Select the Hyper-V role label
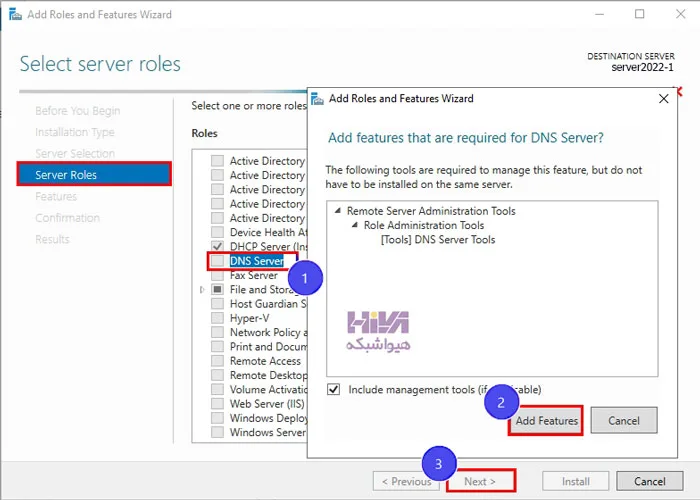The height and width of the screenshot is (500, 700). 250,318
